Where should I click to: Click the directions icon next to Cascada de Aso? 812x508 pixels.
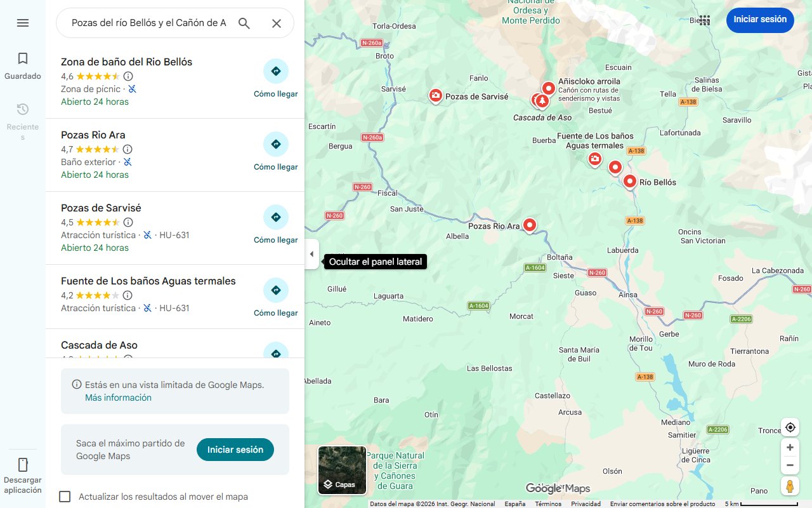pos(276,354)
